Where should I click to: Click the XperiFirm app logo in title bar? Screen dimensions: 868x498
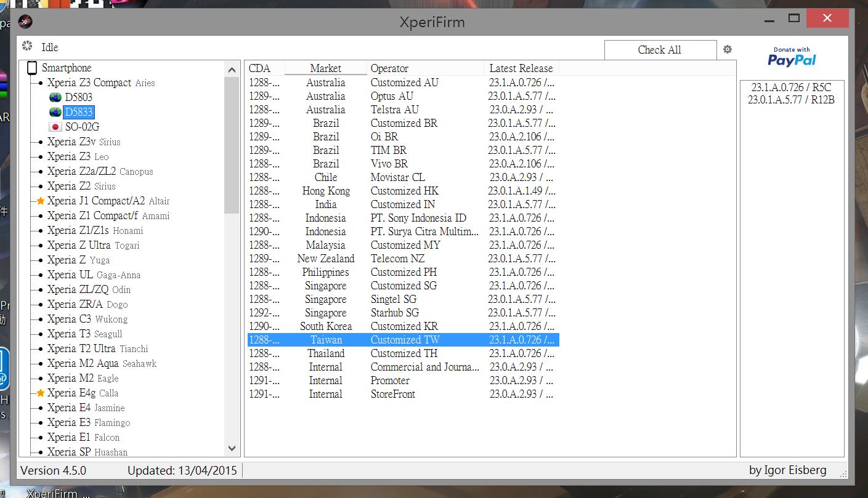tap(25, 22)
